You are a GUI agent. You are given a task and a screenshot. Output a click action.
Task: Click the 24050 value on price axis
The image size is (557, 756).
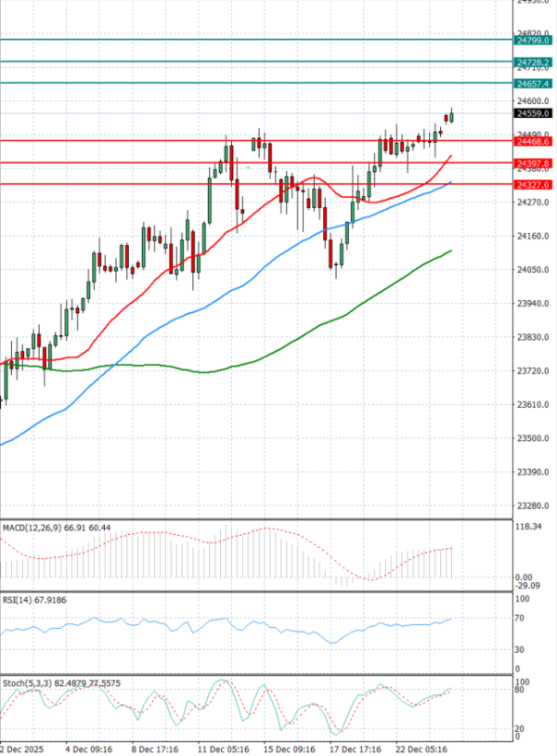click(531, 270)
